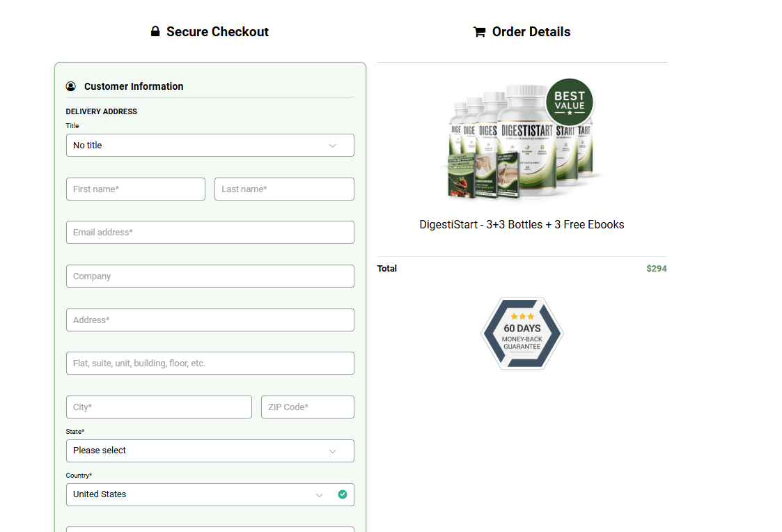Click the BEST VALUE badge on the product image
Screen dimensions: 782x532
pyautogui.click(x=570, y=102)
